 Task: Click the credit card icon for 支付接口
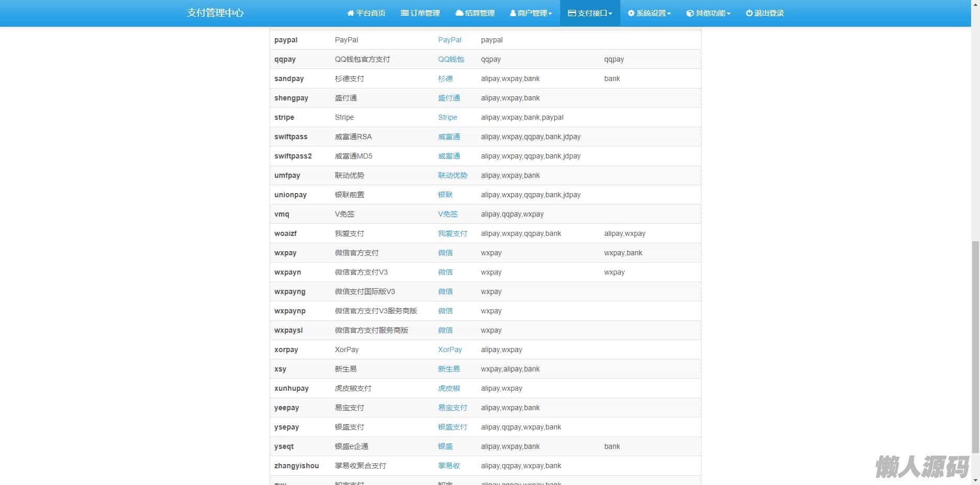[572, 13]
